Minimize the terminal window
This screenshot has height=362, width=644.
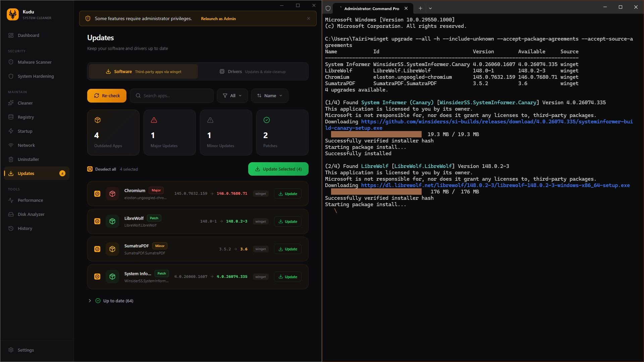pos(605,7)
